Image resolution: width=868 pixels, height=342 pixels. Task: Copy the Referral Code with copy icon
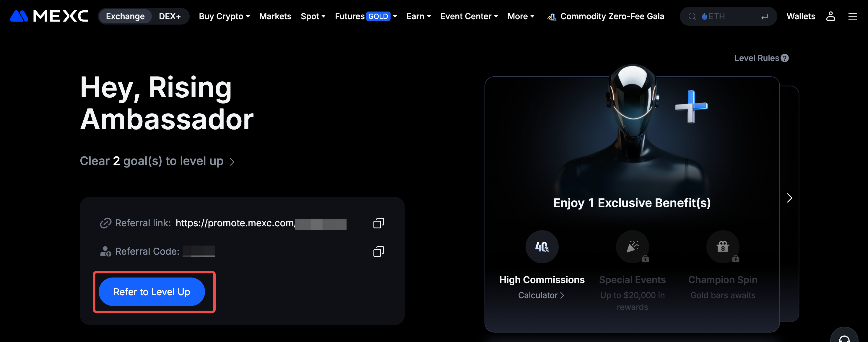[378, 251]
